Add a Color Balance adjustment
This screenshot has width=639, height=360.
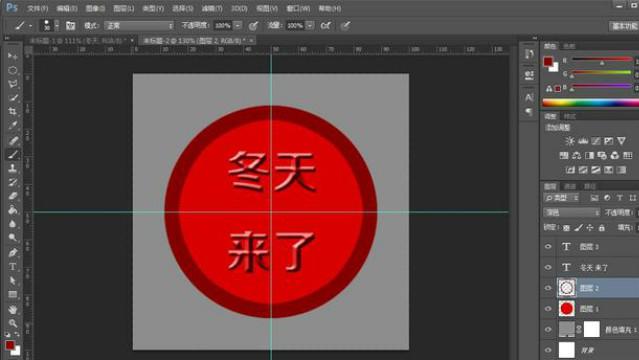(x=577, y=155)
